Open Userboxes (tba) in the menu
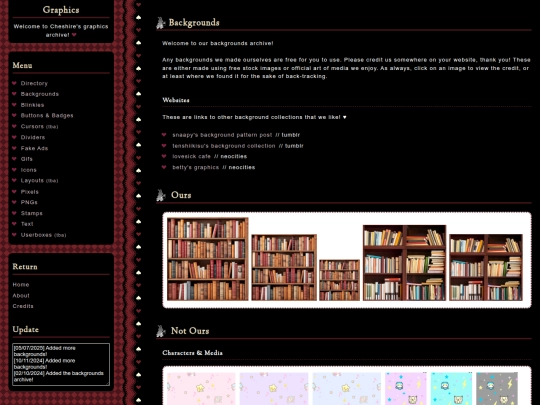This screenshot has height=405, width=540. 43,235
